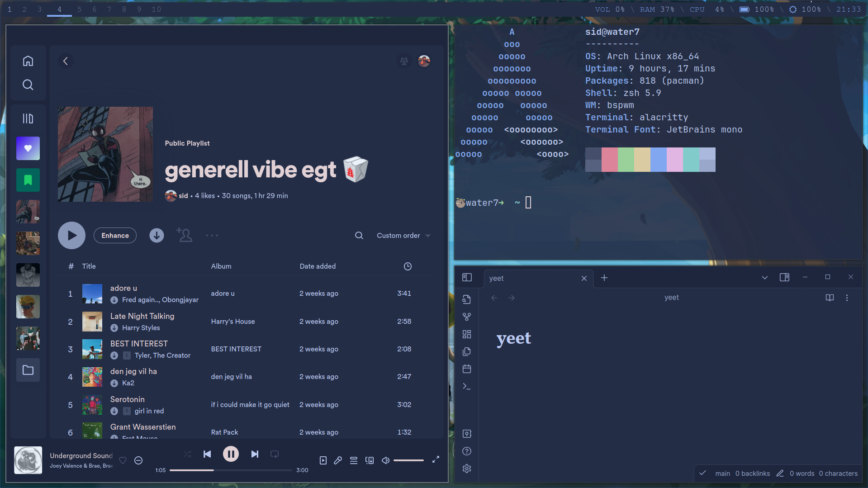
Task: Open Obsidian tab list chevron
Action: 764,278
